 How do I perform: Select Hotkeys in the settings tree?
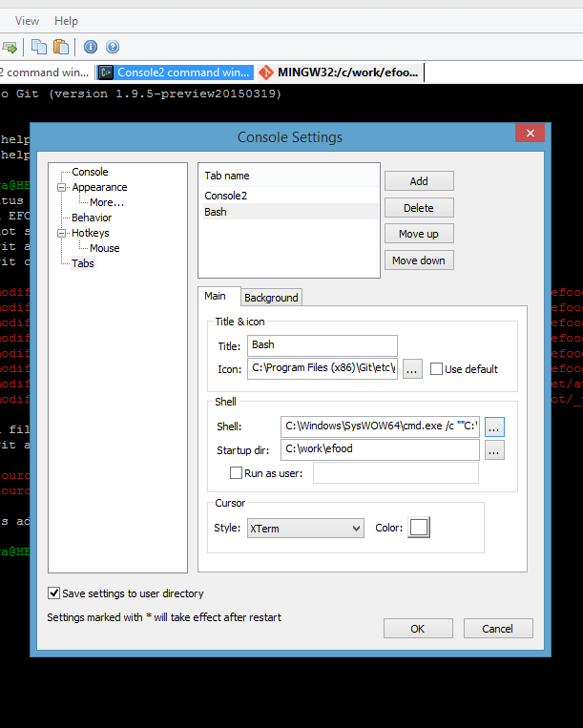(x=91, y=233)
